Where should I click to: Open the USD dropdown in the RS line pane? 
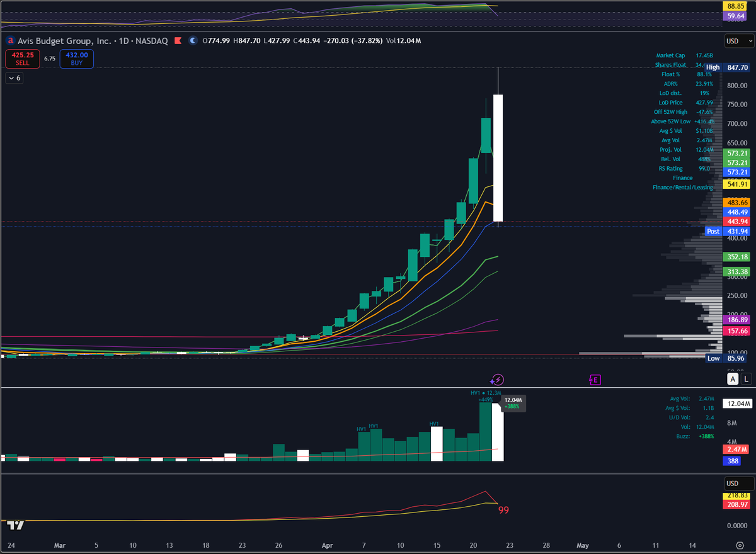(x=738, y=483)
